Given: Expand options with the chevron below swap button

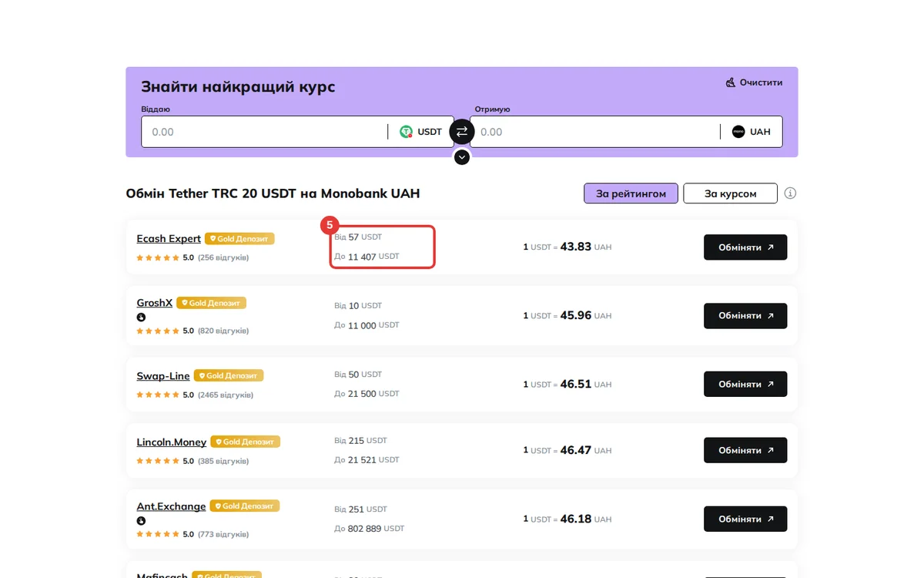Looking at the screenshot, I should tap(462, 157).
